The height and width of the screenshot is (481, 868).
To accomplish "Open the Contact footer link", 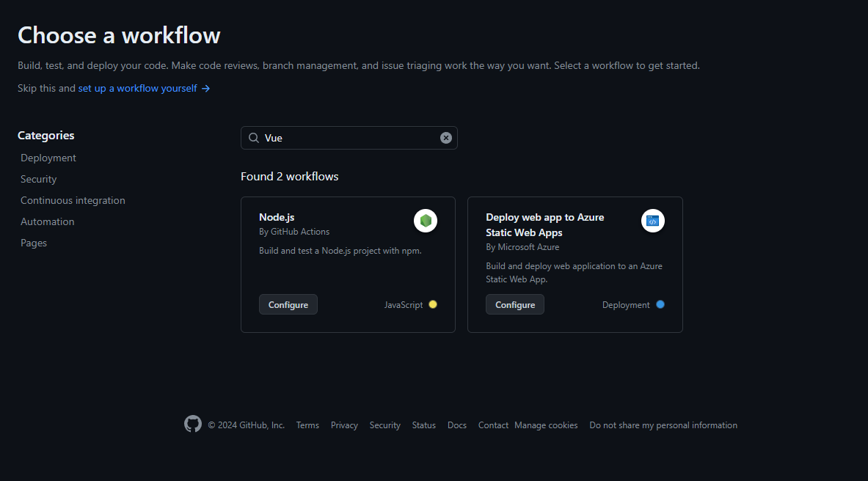I will [493, 425].
